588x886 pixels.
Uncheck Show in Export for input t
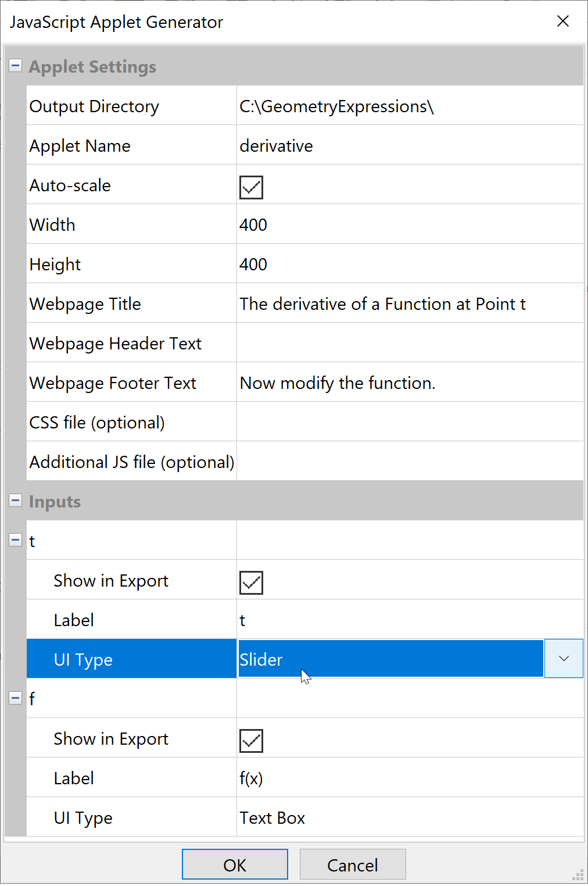pos(250,582)
